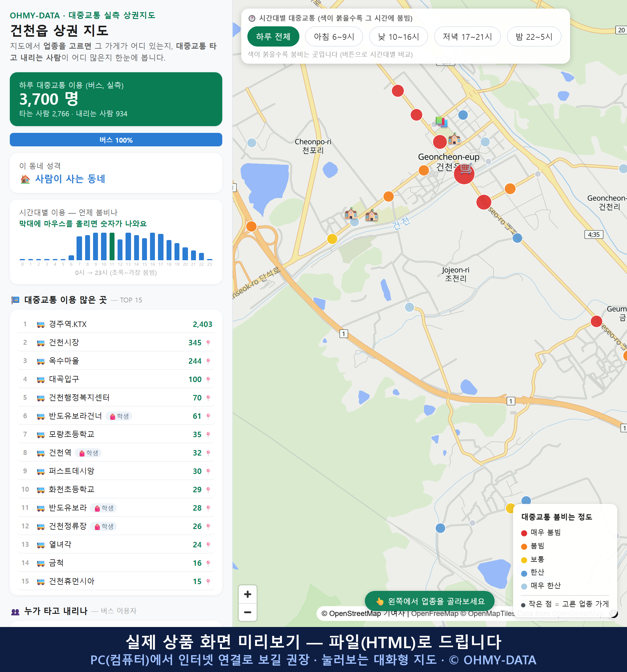Click the 학생 badge in the 건천정류장 row
Screen dimensions: 627x672
coord(104,526)
